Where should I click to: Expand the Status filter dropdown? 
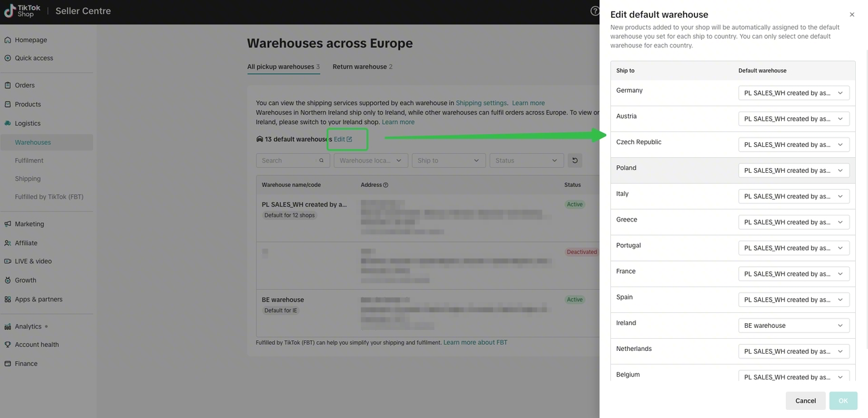coord(527,161)
